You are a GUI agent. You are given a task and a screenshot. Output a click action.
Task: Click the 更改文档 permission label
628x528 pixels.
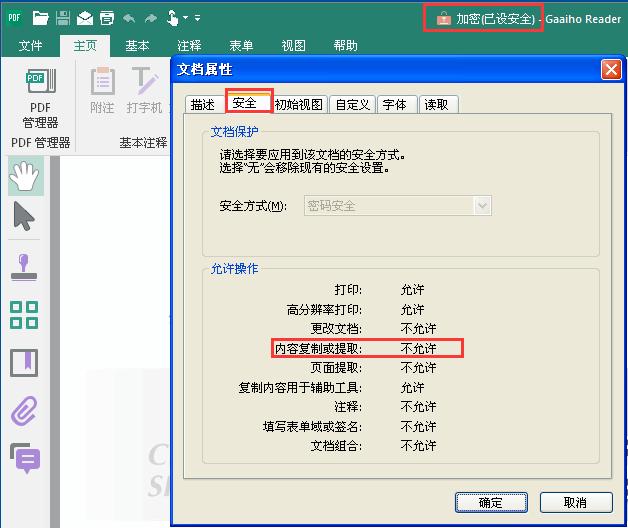pyautogui.click(x=336, y=328)
